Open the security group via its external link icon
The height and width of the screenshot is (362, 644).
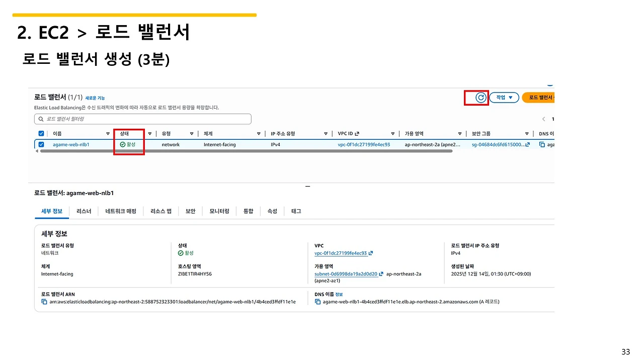(x=528, y=144)
